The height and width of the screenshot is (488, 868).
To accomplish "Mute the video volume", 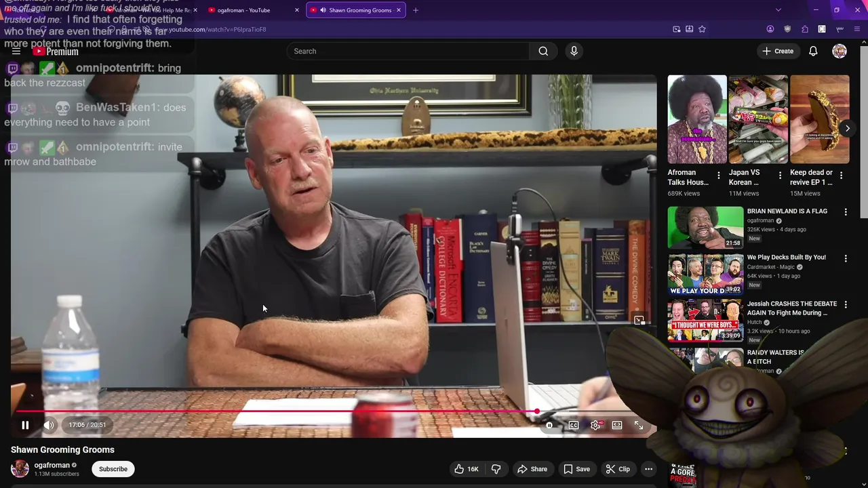I will pos(49,425).
